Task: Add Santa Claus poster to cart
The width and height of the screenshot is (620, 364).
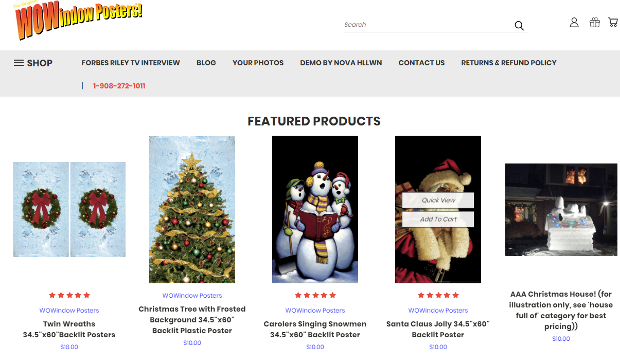Action: [x=438, y=219]
